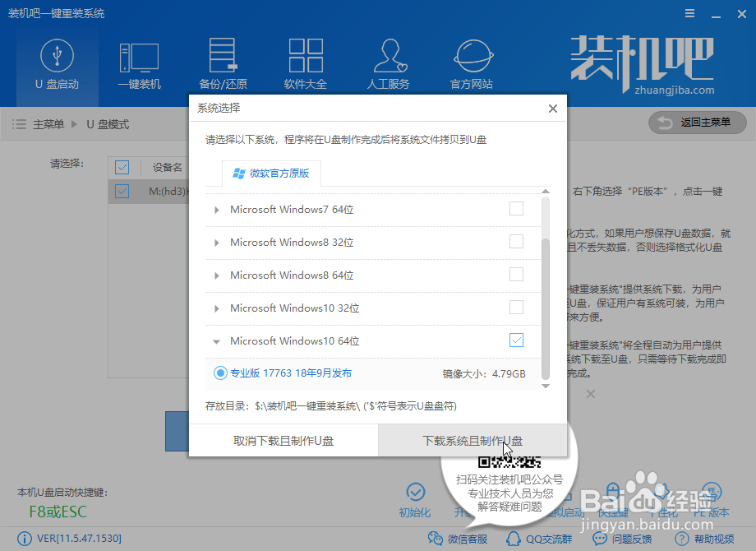The width and height of the screenshot is (756, 551).
Task: Click the 存放目录 path text
Action: click(330, 405)
